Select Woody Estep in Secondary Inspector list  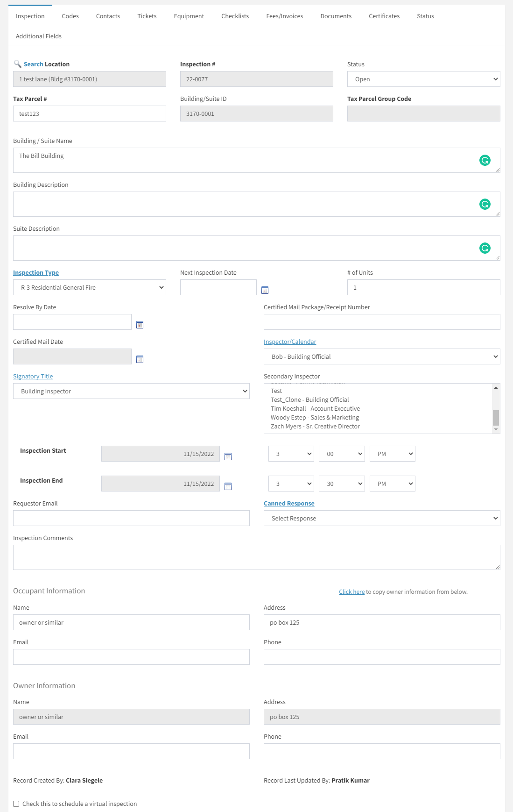(315, 417)
